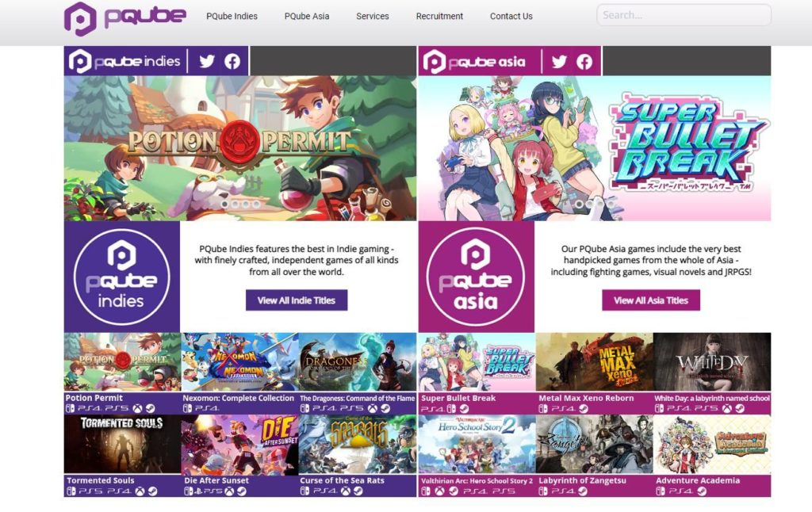The image size is (812, 512).
Task: Click the Steam icon under Potion Permit
Action: [x=151, y=409]
